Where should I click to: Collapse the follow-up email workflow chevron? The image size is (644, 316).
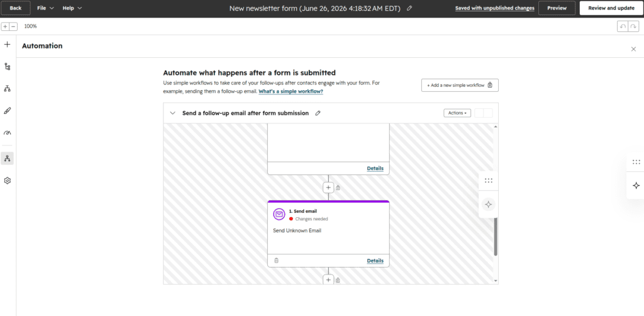point(173,113)
